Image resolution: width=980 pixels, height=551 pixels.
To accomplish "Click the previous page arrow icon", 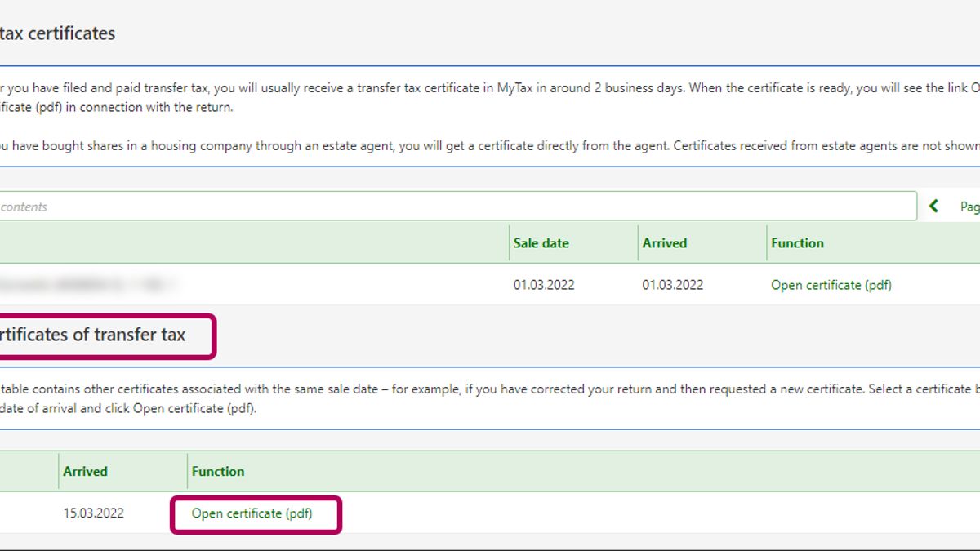I will tap(934, 207).
